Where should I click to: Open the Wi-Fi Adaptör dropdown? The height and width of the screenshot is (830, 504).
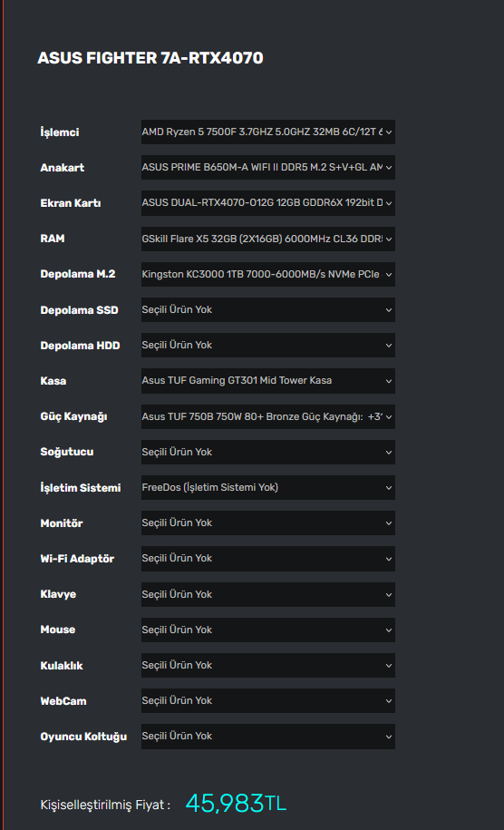pos(267,559)
